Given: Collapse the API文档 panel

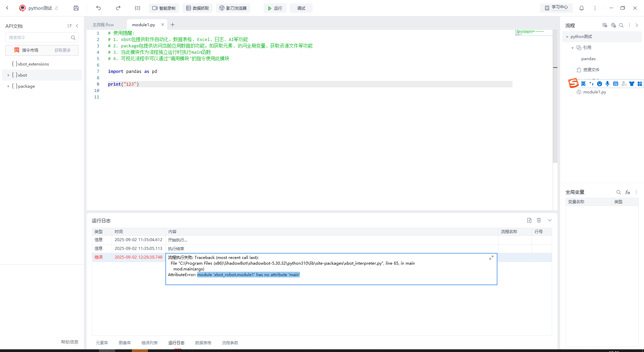Looking at the screenshot, I should [x=77, y=26].
